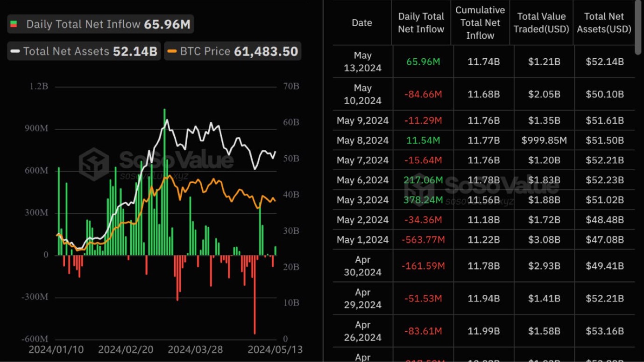Sort by Cumulative Total Net Inflow column

click(480, 23)
